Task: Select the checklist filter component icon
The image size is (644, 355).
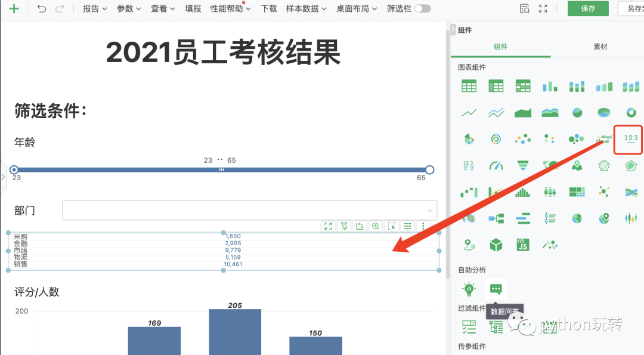Action: [469, 327]
